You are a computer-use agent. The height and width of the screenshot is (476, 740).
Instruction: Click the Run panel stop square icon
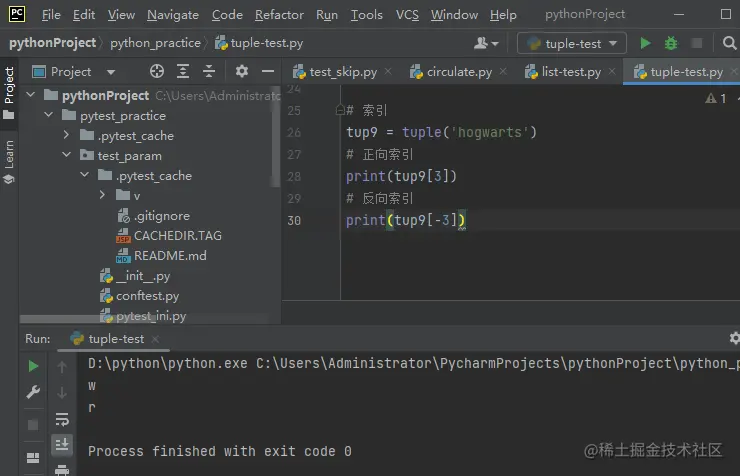33,425
